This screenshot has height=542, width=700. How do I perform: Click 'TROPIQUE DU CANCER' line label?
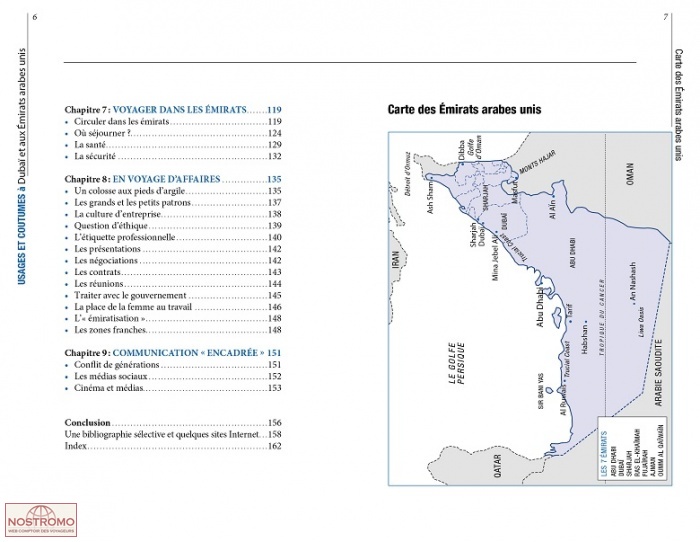coord(601,318)
